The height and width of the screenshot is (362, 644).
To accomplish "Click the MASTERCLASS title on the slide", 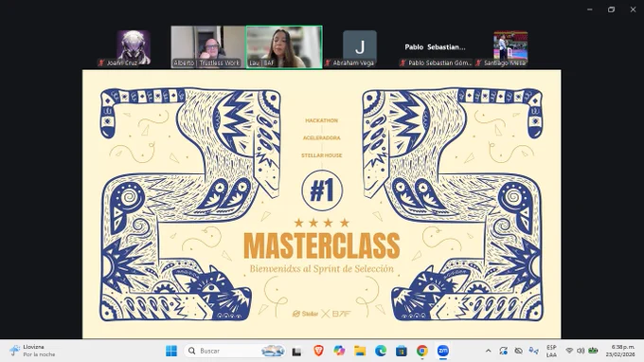I will coord(322,245).
